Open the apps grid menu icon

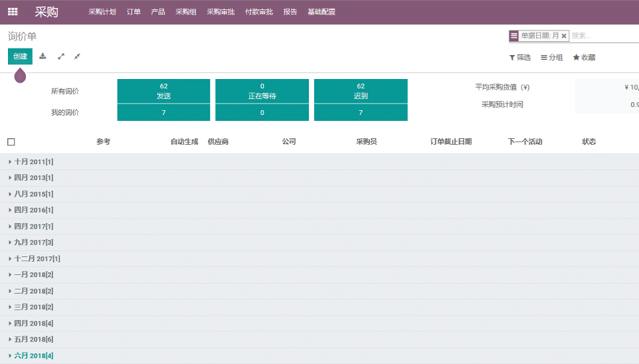(x=13, y=12)
